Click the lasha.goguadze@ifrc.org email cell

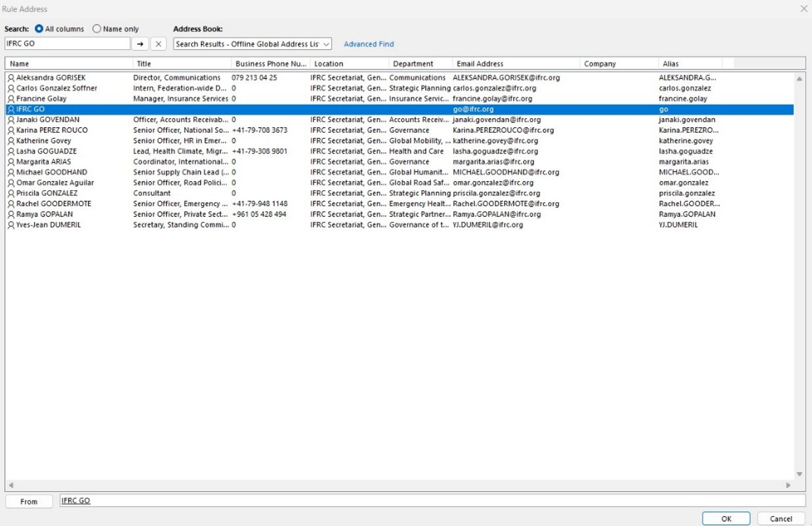pos(495,151)
